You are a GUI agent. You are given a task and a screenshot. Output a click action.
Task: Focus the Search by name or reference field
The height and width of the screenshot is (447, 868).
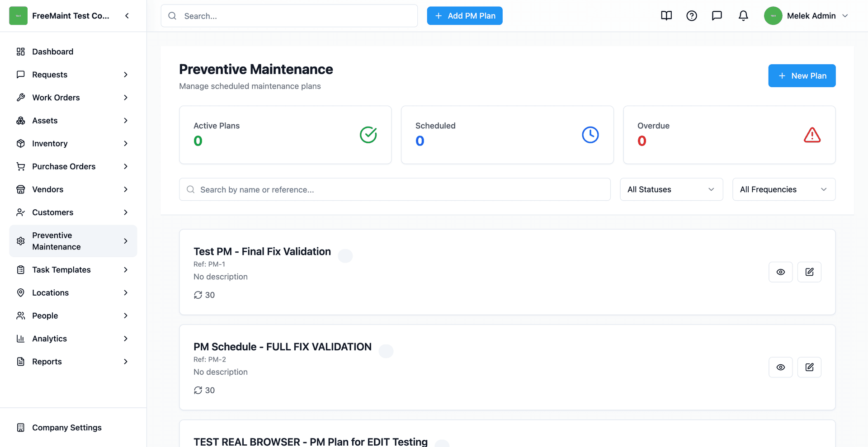point(395,189)
